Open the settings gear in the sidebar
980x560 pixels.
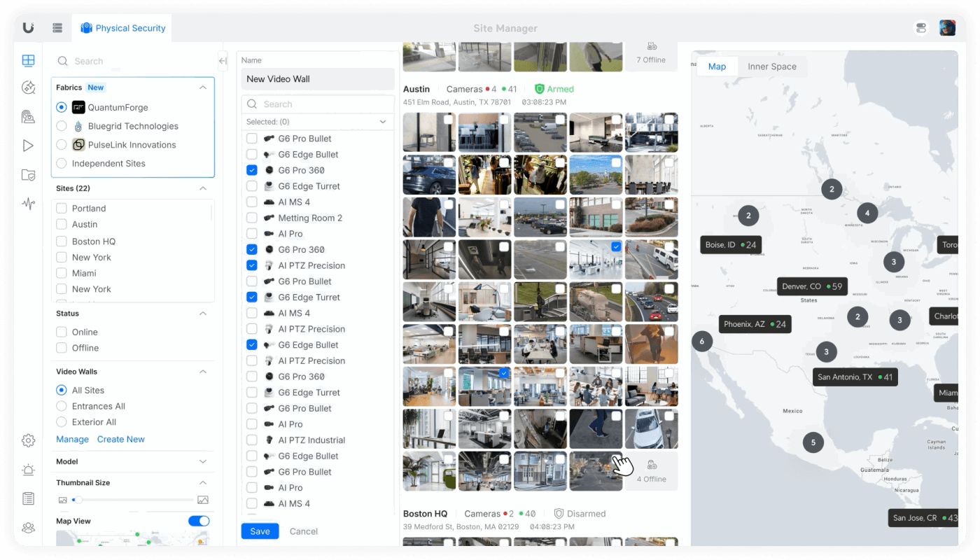click(28, 440)
